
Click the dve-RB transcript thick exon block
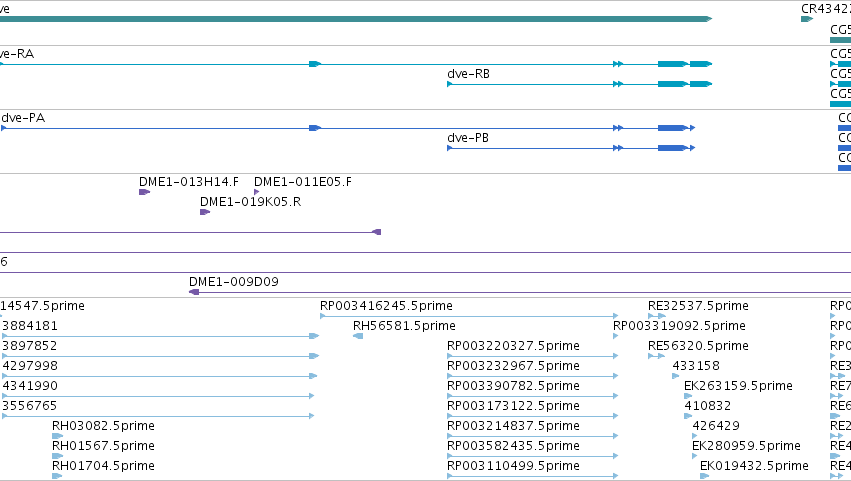[x=673, y=84]
